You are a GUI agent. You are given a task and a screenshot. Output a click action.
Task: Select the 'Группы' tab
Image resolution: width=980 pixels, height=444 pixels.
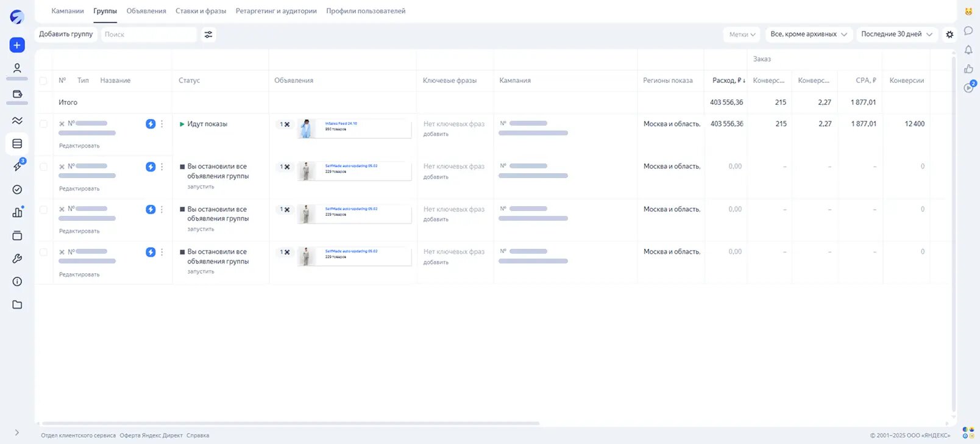coord(105,11)
